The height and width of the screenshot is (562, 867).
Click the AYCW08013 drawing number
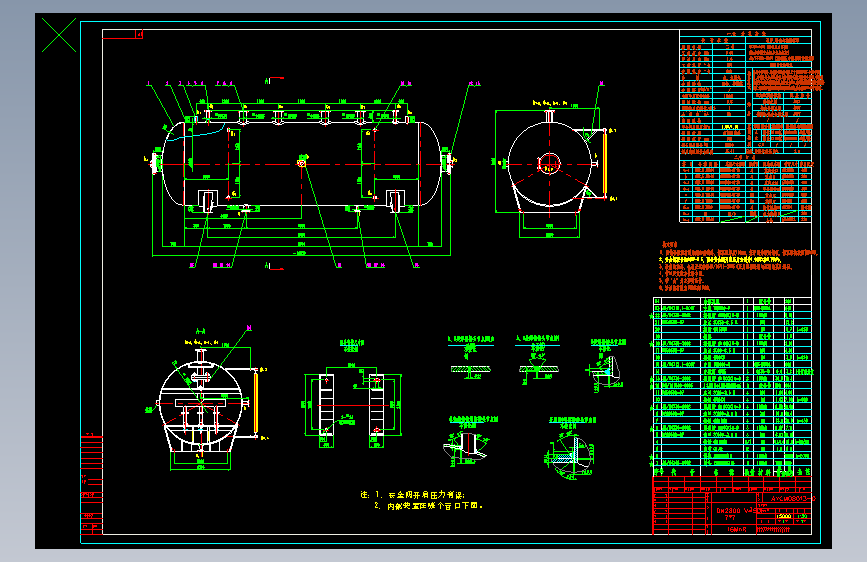tap(793, 498)
